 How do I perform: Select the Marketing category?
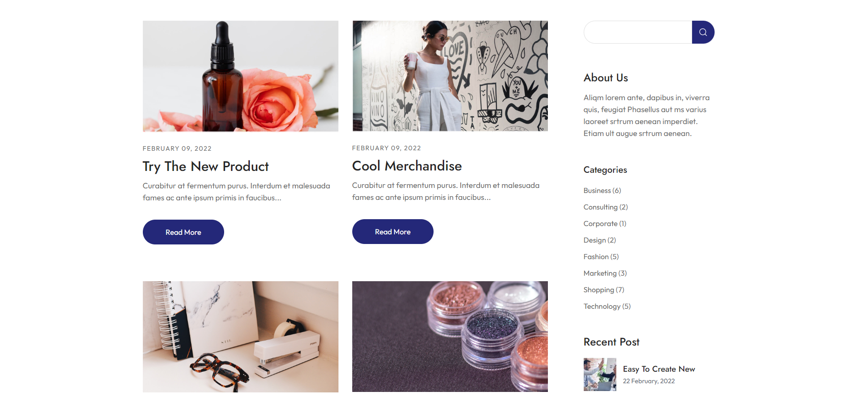click(605, 273)
